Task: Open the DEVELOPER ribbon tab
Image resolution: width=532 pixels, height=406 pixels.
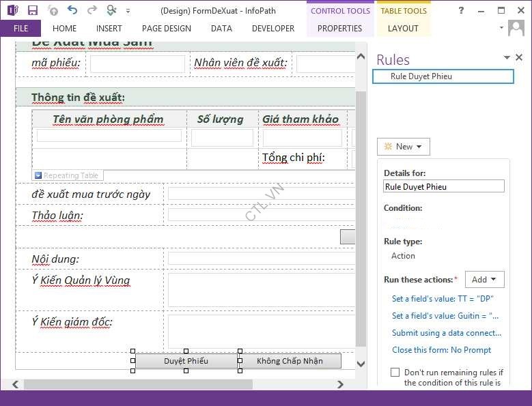Action: 272,29
